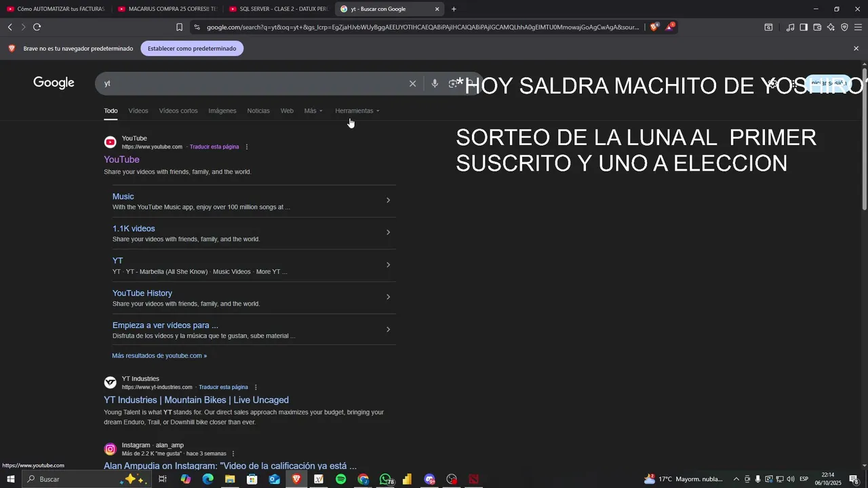Click the Windows taskbar Buscar box
868x488 pixels.
pyautogui.click(x=87, y=479)
